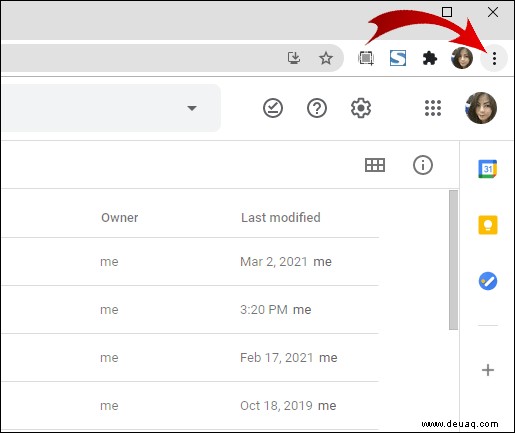Open Chrome's three-dot menu
Screen dimensions: 515x433
click(494, 58)
